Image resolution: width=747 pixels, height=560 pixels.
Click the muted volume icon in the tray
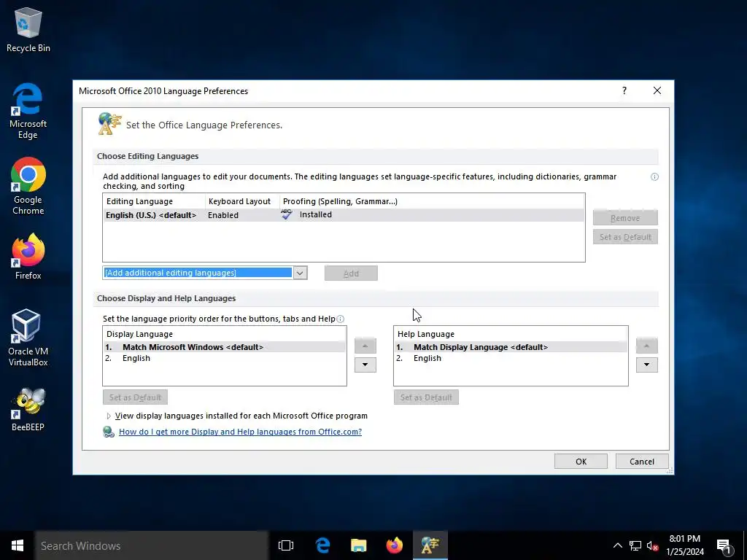click(x=653, y=545)
